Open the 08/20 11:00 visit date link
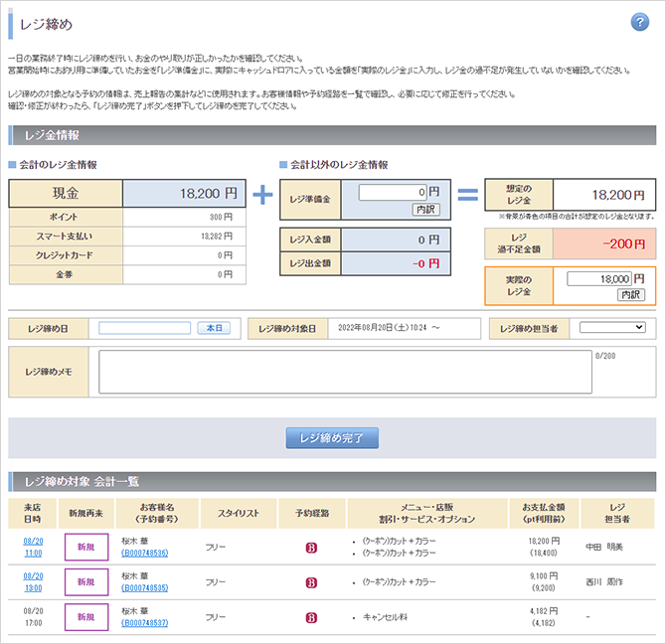The width and height of the screenshot is (666, 644). coord(33,547)
